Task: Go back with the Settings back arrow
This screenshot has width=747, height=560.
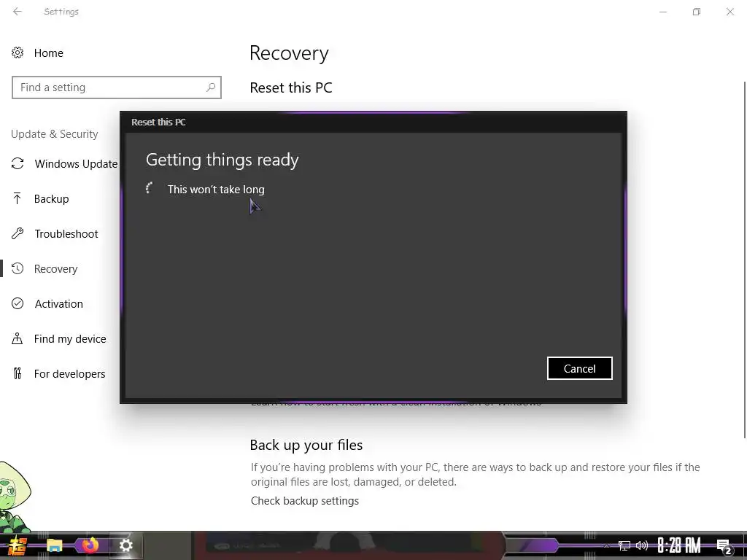Action: pyautogui.click(x=18, y=12)
